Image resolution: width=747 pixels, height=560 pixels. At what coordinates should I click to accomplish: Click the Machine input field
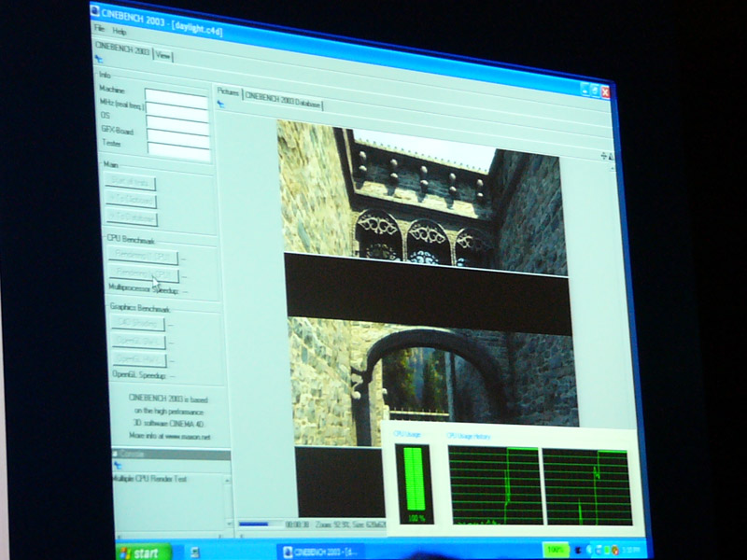pos(176,99)
